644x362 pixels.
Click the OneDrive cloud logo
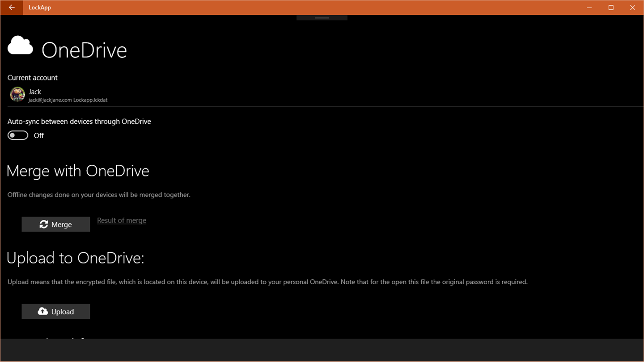tap(21, 46)
